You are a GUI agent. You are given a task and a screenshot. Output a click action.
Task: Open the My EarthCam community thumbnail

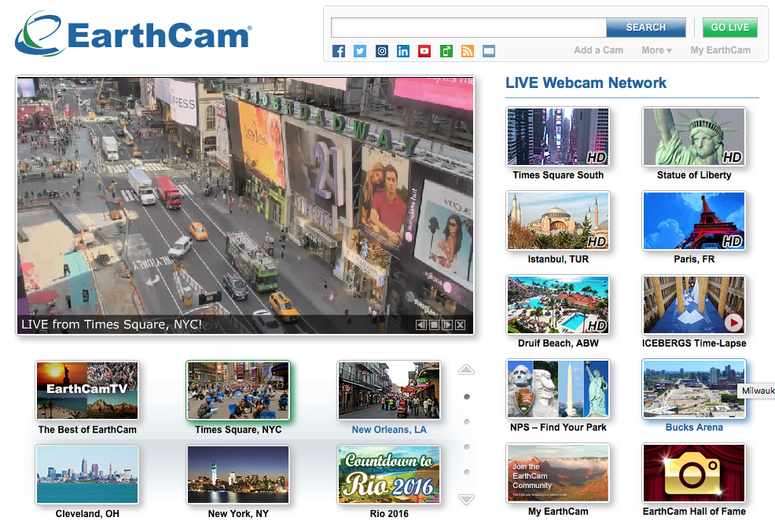tap(558, 473)
